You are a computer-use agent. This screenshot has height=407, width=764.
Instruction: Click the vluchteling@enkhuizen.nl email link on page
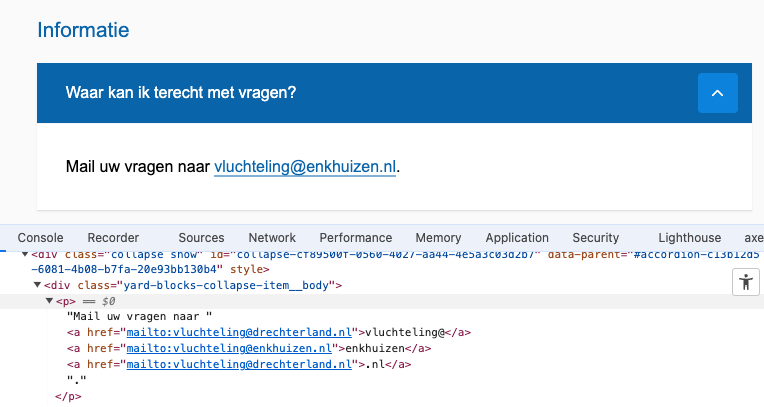(x=305, y=167)
